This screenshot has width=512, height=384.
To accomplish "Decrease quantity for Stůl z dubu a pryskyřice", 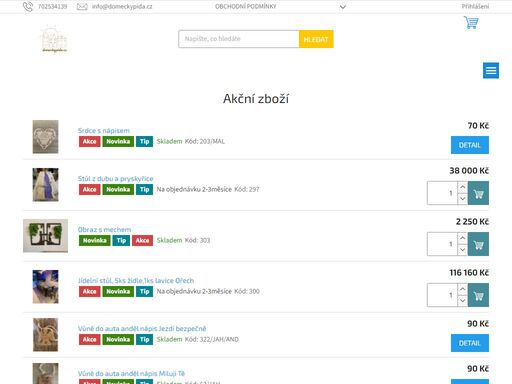I will click(462, 199).
